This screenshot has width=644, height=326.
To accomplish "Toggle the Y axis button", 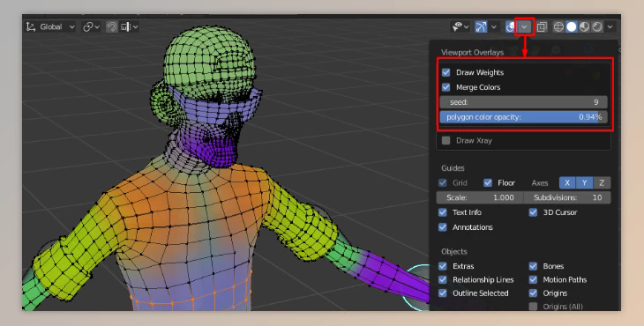I will coord(584,183).
